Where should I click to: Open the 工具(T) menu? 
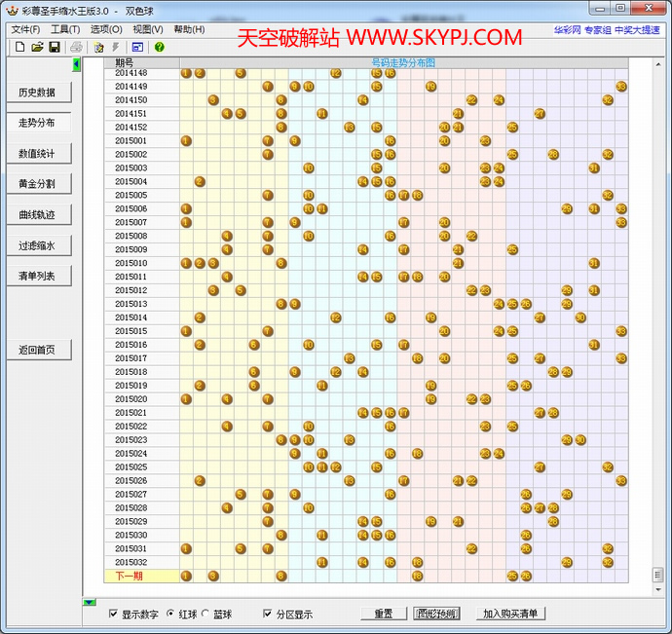pyautogui.click(x=65, y=29)
